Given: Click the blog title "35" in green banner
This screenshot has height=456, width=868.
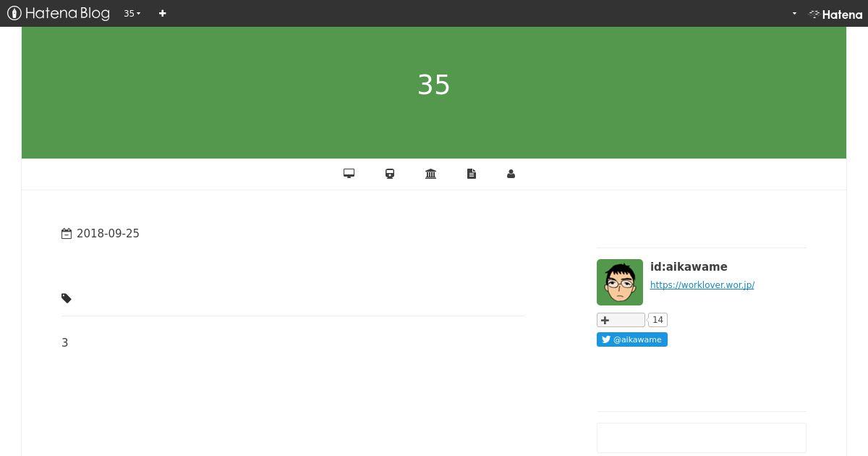Looking at the screenshot, I should pyautogui.click(x=434, y=85).
